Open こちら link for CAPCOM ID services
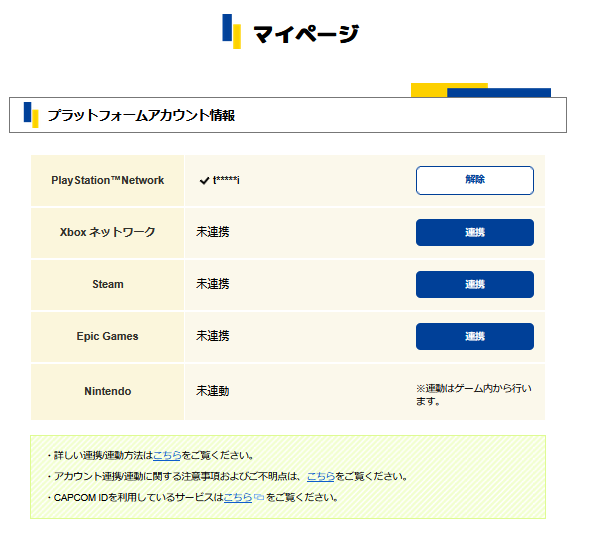The width and height of the screenshot is (596, 533). (x=238, y=497)
